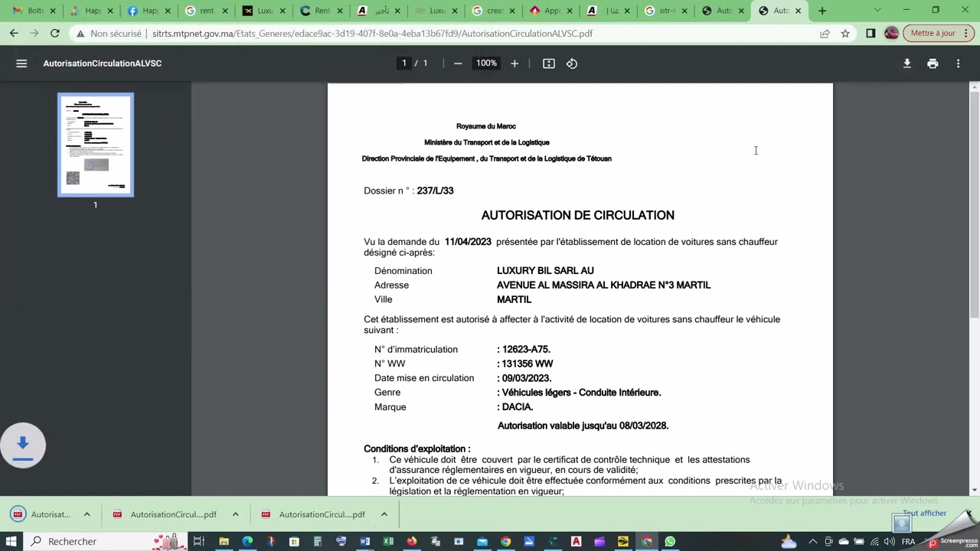Expand options for the last AutorisationCircul....pdf download
The height and width of the screenshot is (551, 980).
pyautogui.click(x=384, y=514)
